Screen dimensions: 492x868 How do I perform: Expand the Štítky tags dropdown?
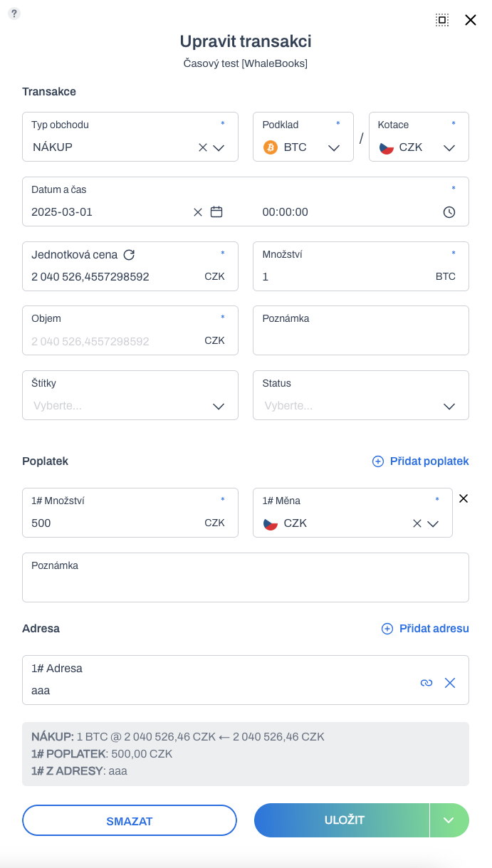[219, 406]
